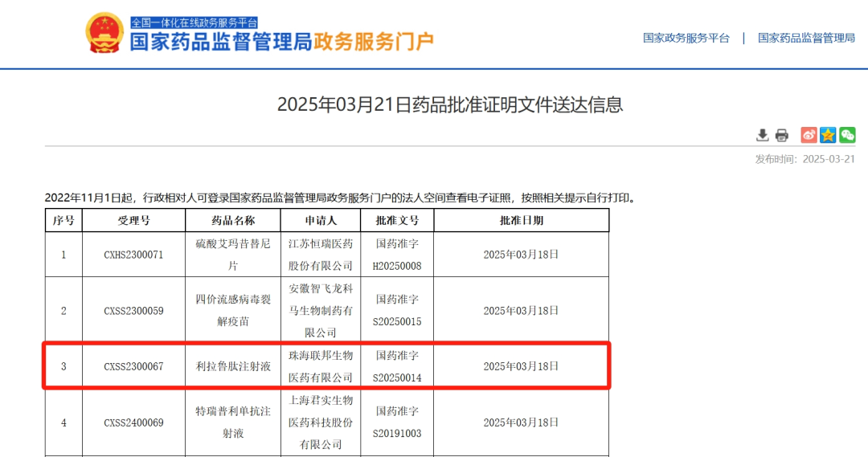Click drug name 特瑞普利单抗注射液
868x457 pixels.
(x=233, y=422)
